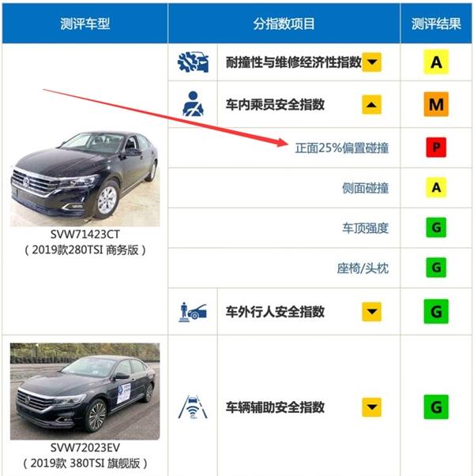Screen dimensions: 474x476
Task: Open the 侧面碰撞 result link
Action: click(x=366, y=188)
